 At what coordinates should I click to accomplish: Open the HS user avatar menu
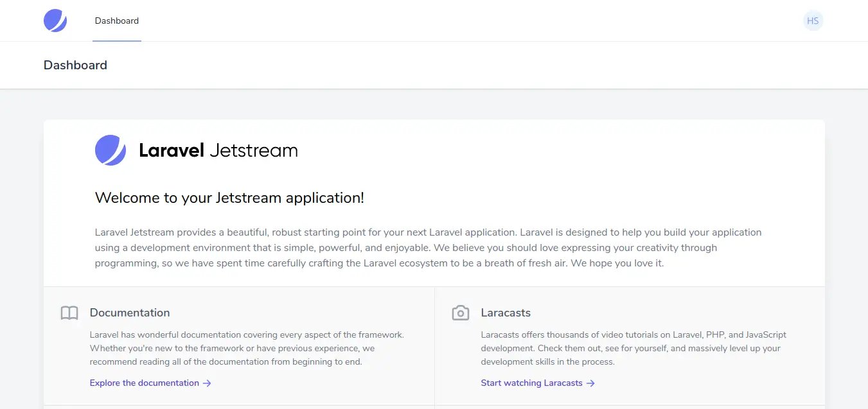coord(813,21)
